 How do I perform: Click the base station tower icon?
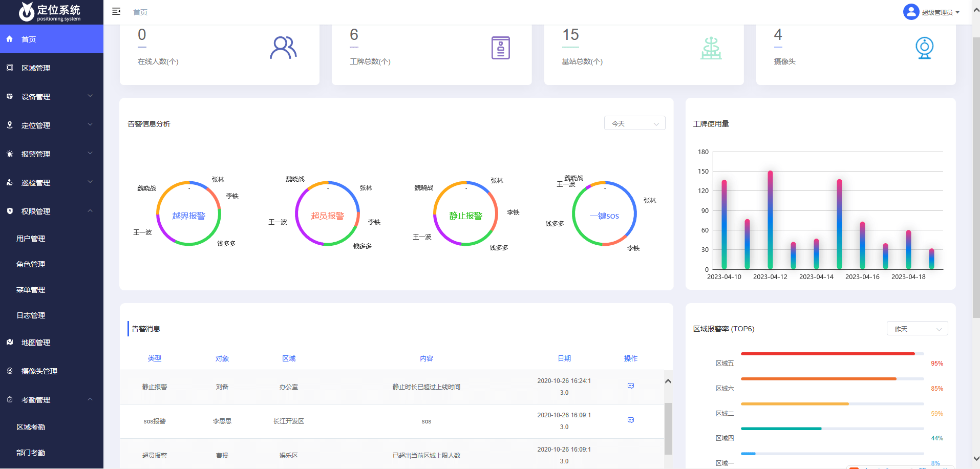pos(711,48)
